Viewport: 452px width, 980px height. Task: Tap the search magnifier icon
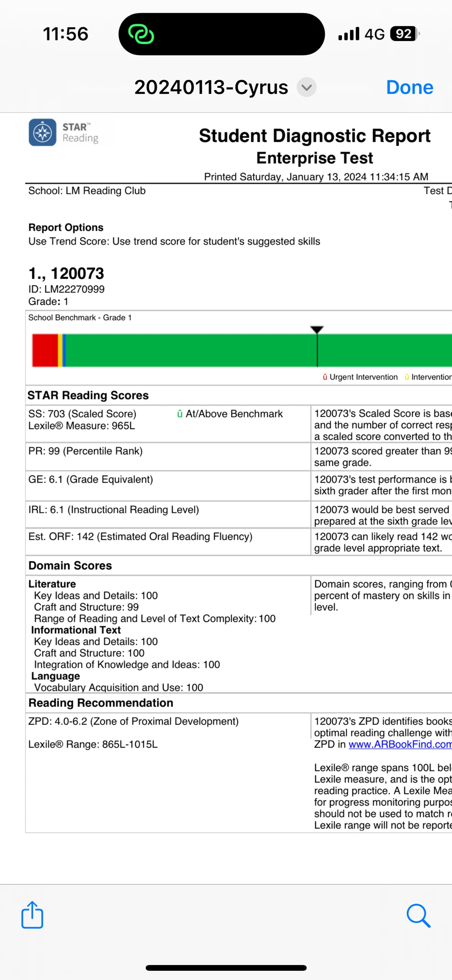[418, 915]
